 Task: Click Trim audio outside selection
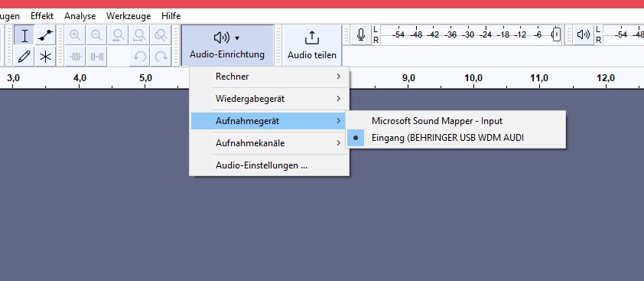pos(75,57)
